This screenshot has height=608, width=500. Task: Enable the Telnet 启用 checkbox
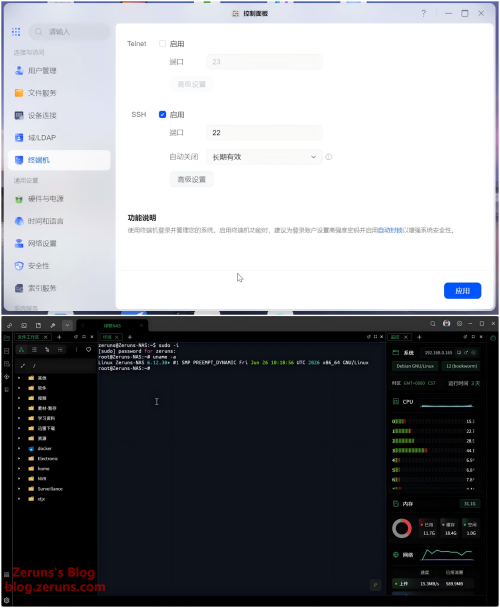click(x=163, y=43)
